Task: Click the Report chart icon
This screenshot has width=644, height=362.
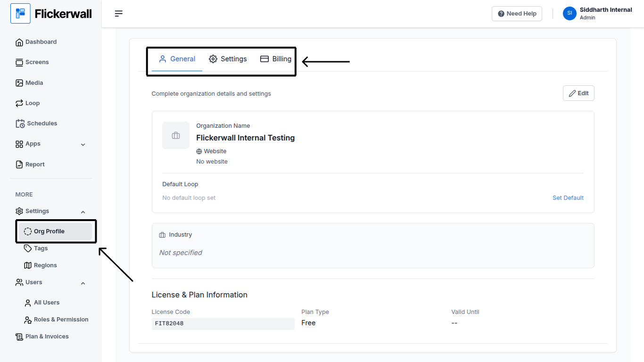Action: point(19,165)
